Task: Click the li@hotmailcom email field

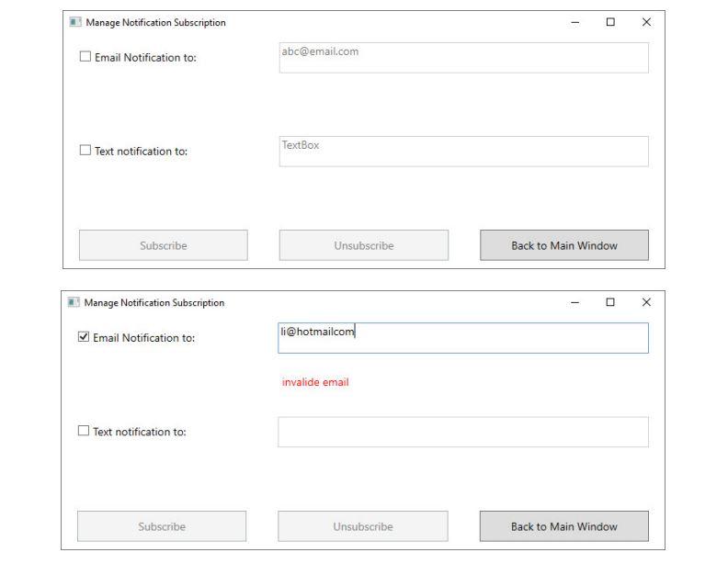Action: [463, 338]
